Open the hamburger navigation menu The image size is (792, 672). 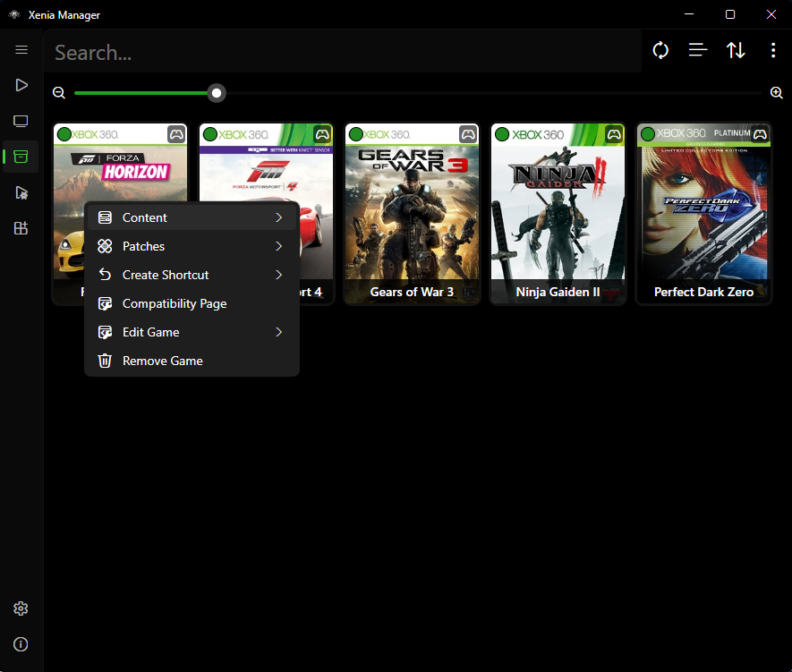click(x=21, y=49)
